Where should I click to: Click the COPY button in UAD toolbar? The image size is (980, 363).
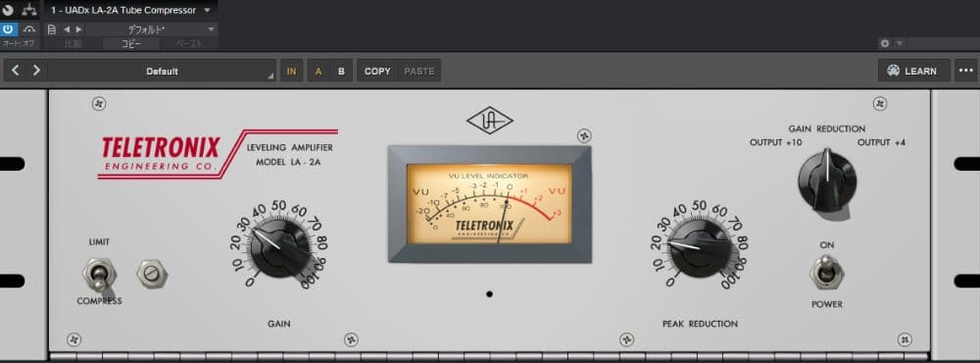click(377, 71)
